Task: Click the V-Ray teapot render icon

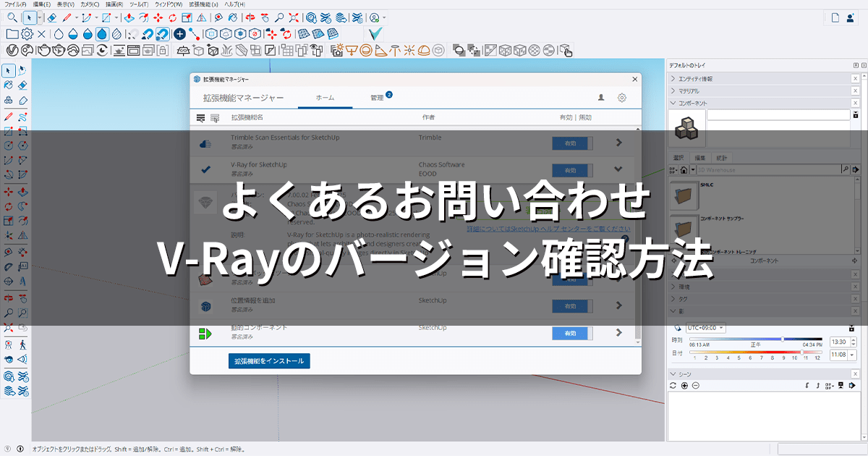Action: [x=45, y=50]
